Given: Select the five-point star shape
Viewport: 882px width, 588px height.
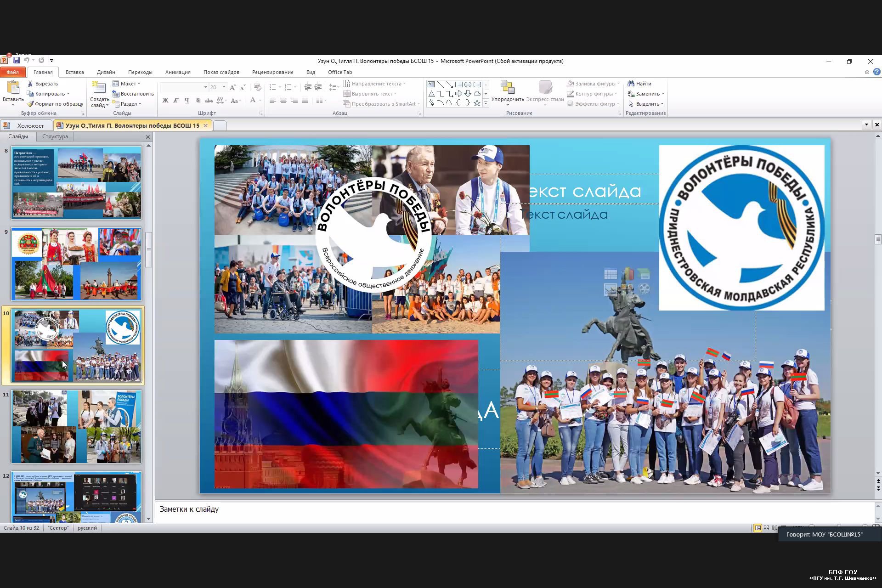Looking at the screenshot, I should (477, 103).
